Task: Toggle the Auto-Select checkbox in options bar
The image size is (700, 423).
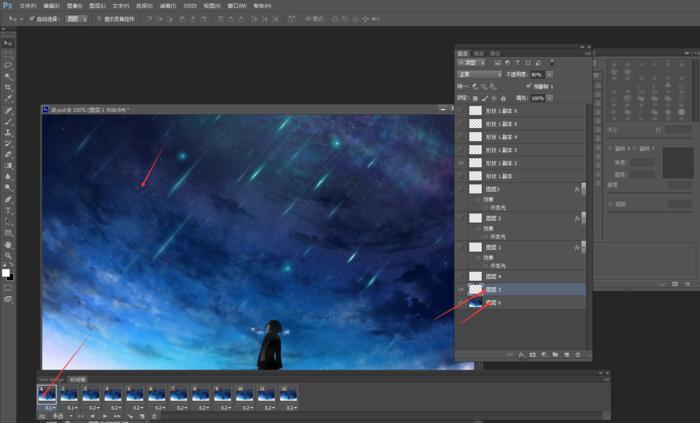Action: tap(31, 18)
